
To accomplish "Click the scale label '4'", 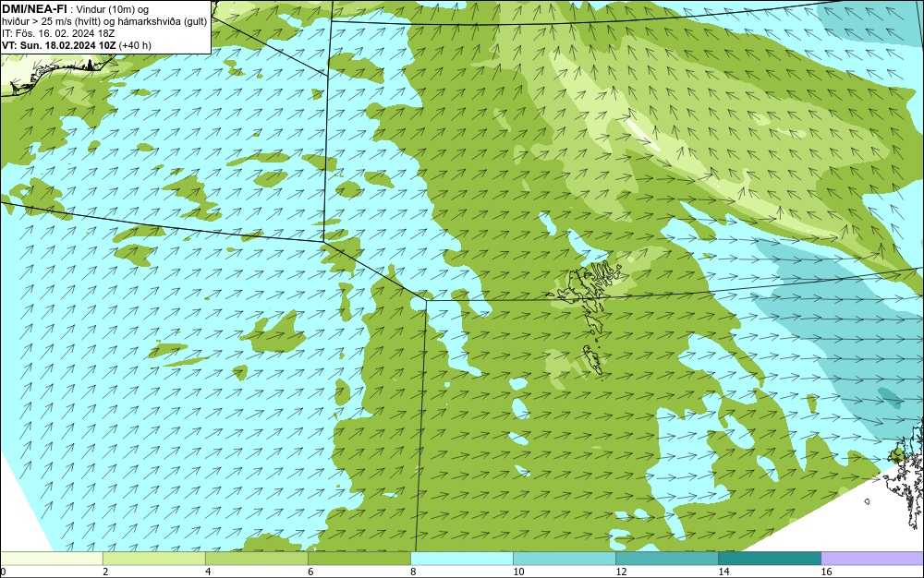I will pos(208,572).
